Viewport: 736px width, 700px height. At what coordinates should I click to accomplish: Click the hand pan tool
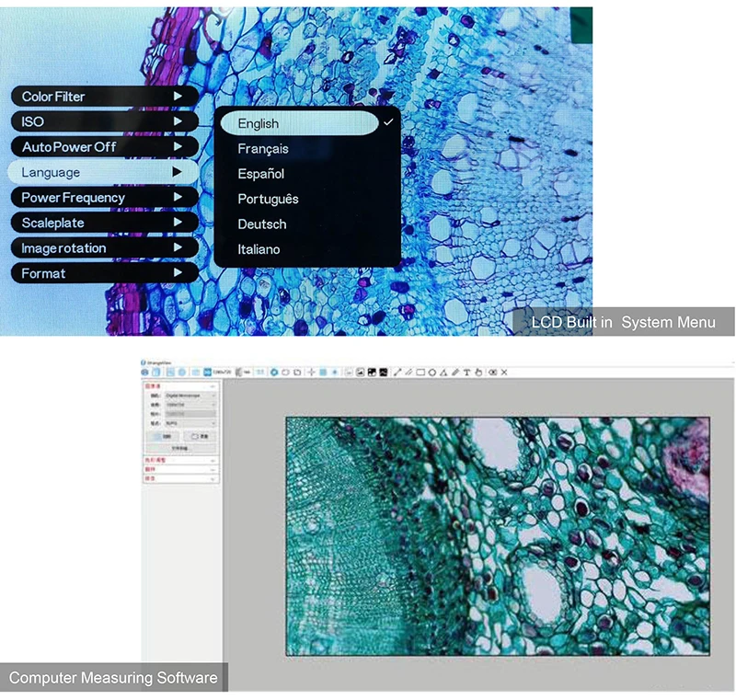click(477, 372)
